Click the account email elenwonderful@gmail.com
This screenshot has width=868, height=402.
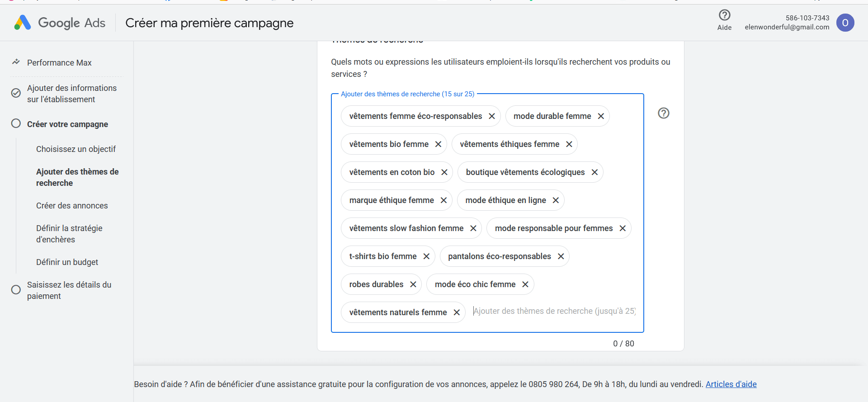787,27
